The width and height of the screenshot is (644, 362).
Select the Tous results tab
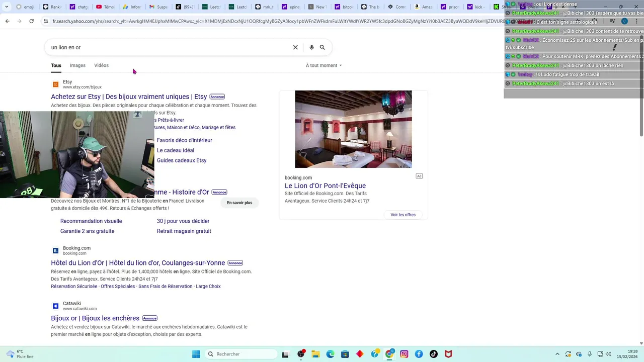[x=56, y=65]
